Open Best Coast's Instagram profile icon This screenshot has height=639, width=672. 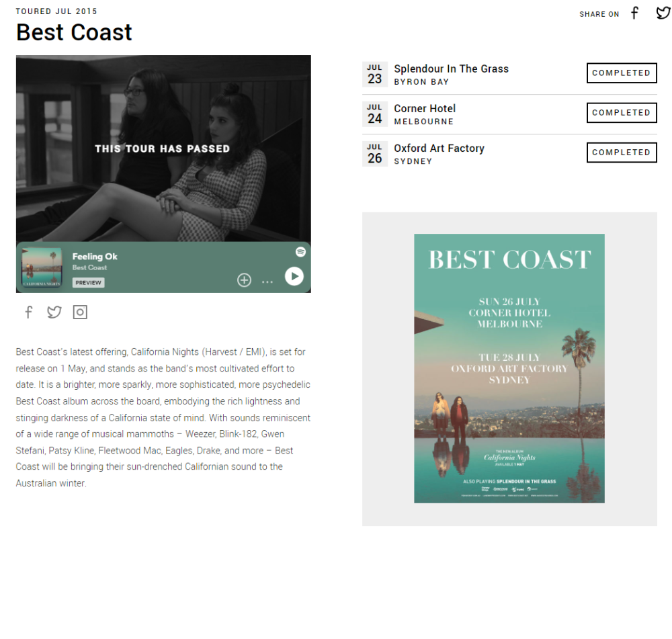[x=80, y=312]
